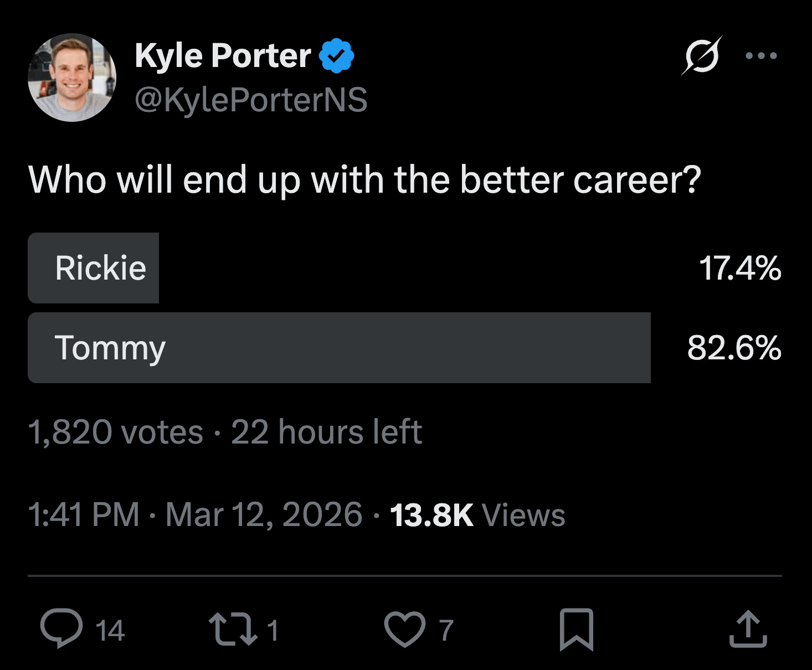Click the Kyle Porter display name
The image size is (812, 670).
pyautogui.click(x=223, y=56)
